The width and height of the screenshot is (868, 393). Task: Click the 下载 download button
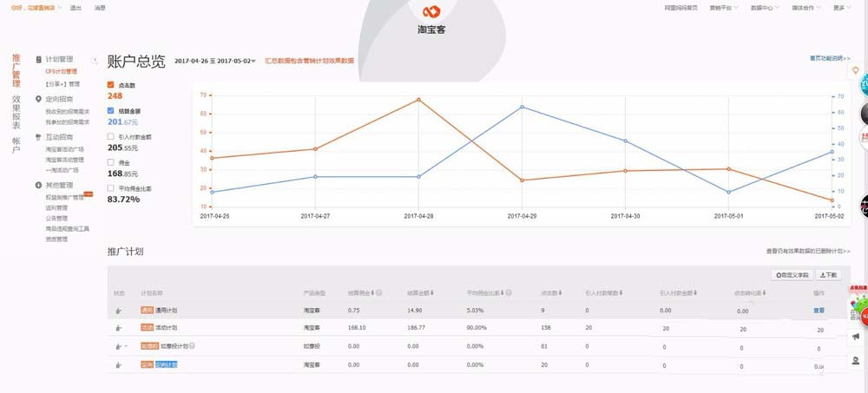click(x=828, y=274)
